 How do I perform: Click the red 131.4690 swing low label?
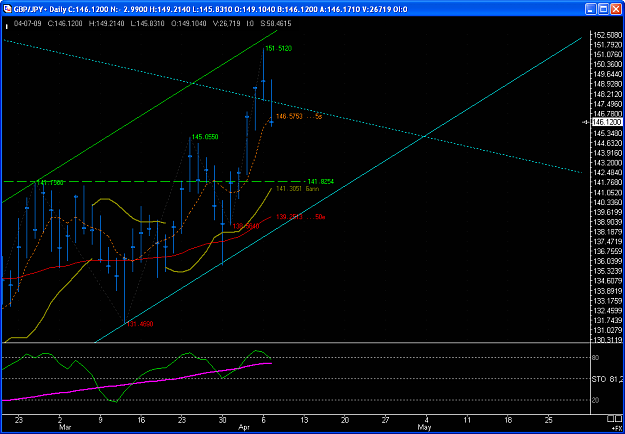tap(140, 324)
